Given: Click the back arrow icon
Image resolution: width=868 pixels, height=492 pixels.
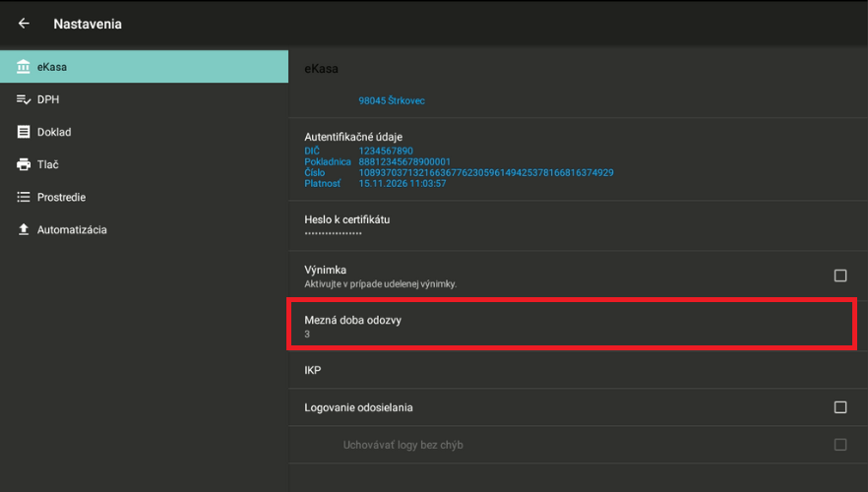Looking at the screenshot, I should pyautogui.click(x=24, y=24).
